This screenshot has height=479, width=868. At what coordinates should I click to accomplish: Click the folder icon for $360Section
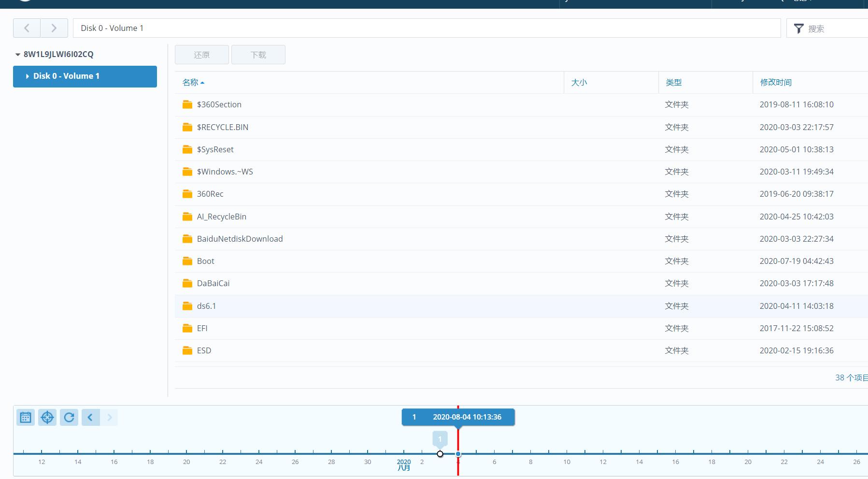pyautogui.click(x=187, y=104)
